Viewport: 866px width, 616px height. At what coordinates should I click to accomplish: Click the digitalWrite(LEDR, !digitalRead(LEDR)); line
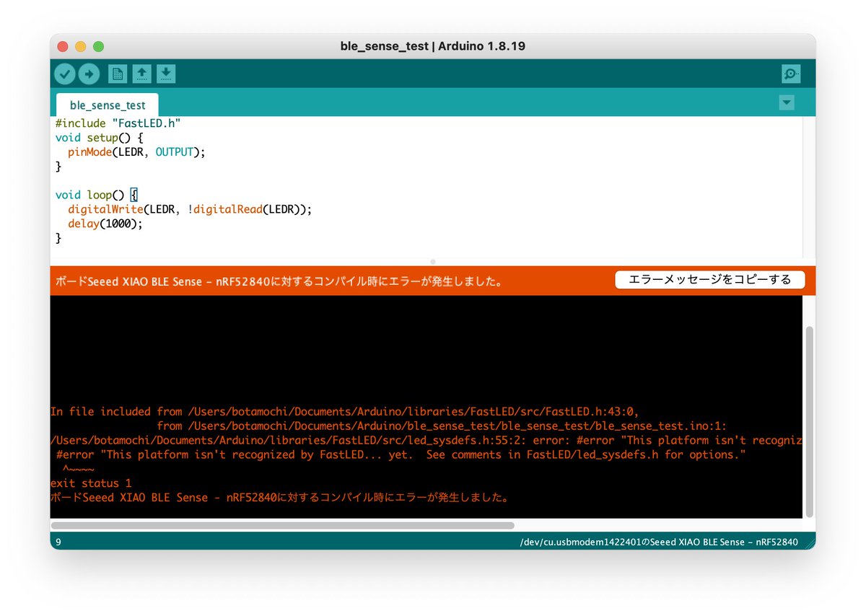click(189, 209)
